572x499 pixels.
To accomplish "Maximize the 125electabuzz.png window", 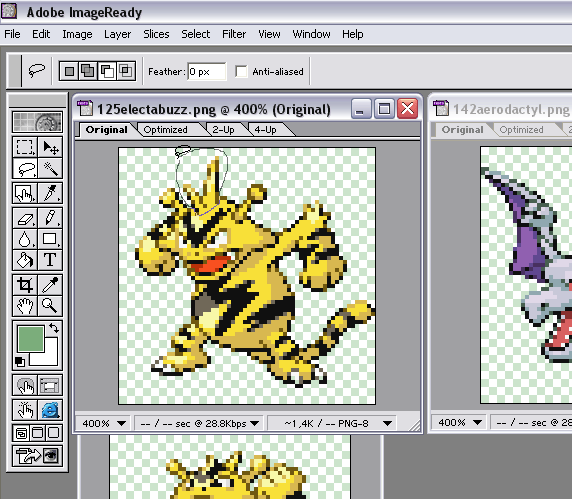I will [384, 109].
